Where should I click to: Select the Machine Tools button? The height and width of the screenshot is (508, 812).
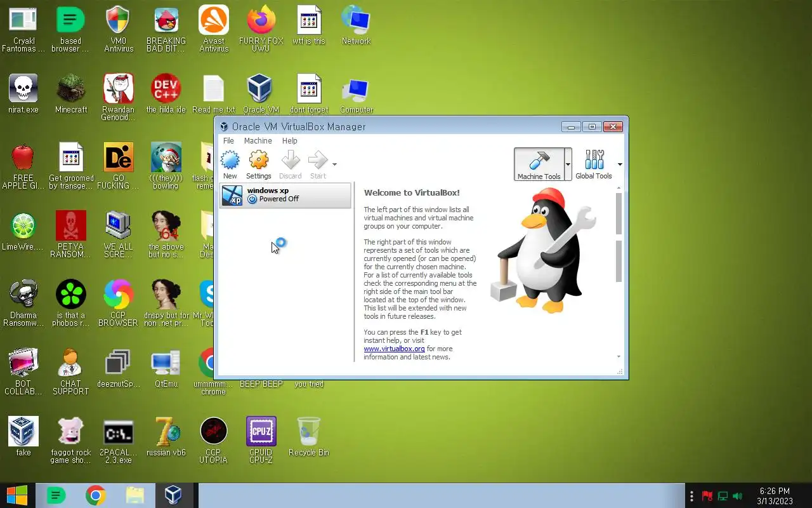[539, 165]
